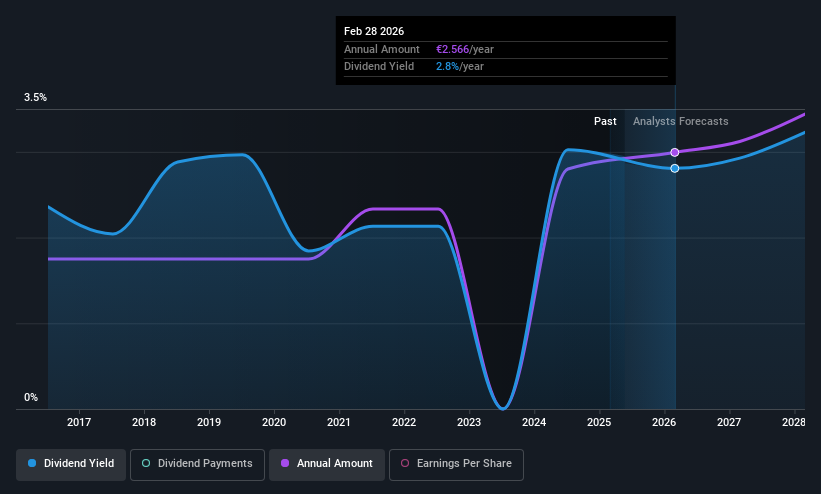
Task: Click the blue Dividend Yield legend dot
Action: (x=32, y=464)
